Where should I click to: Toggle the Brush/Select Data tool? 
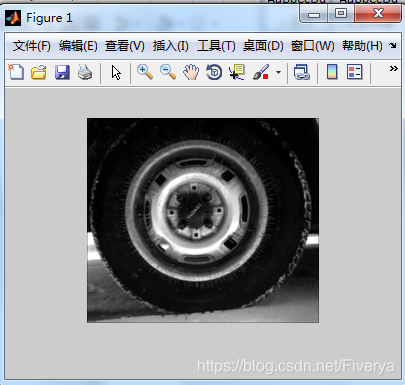pyautogui.click(x=261, y=72)
